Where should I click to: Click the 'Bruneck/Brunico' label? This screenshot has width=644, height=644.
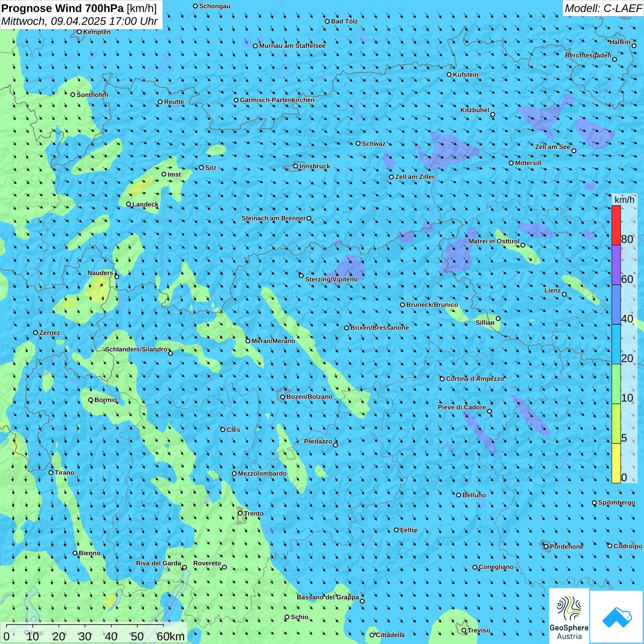point(432,305)
